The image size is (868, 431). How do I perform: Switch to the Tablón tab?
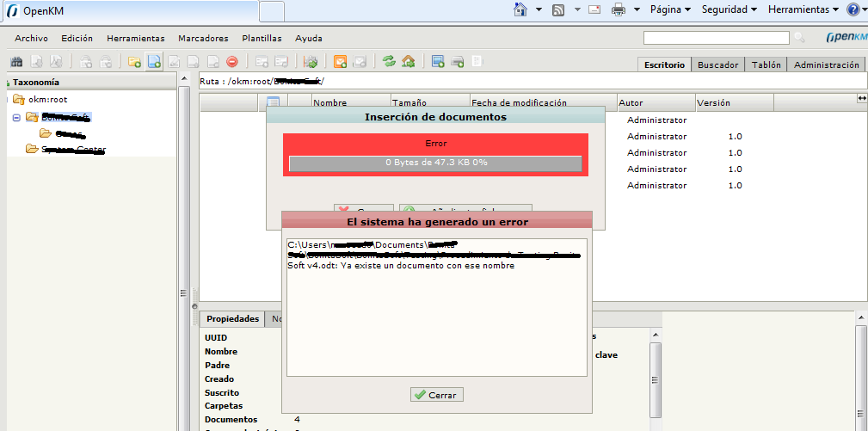766,65
